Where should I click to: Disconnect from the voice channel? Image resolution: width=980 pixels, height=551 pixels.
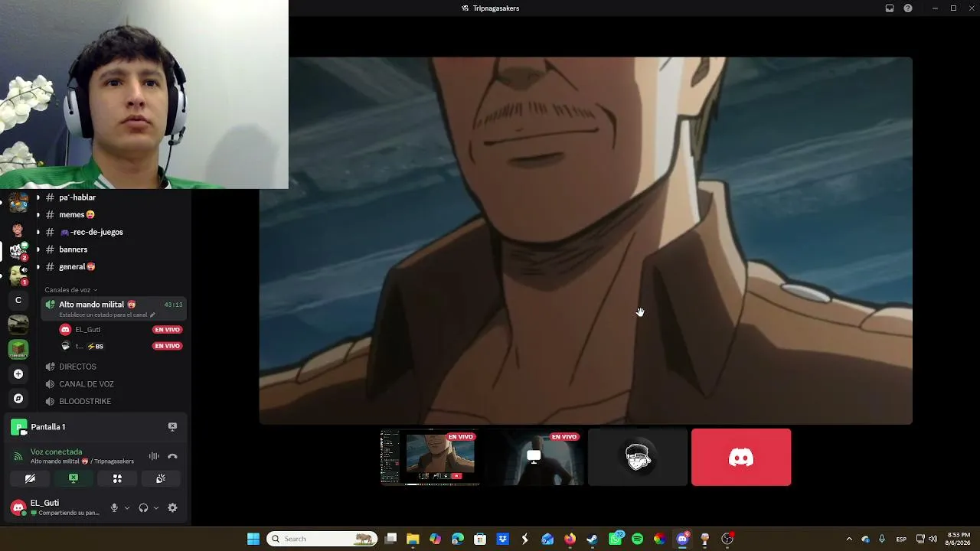point(172,456)
